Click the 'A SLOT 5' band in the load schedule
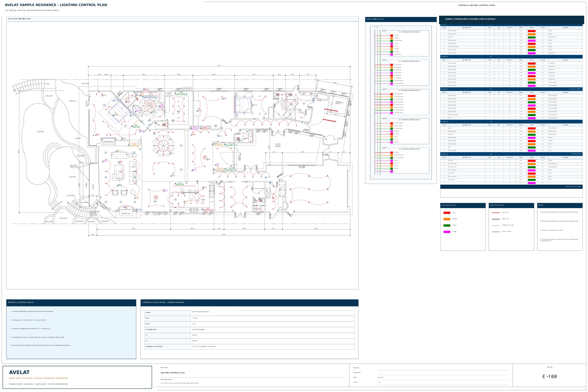The width and height of the screenshot is (588, 392). coord(511,154)
